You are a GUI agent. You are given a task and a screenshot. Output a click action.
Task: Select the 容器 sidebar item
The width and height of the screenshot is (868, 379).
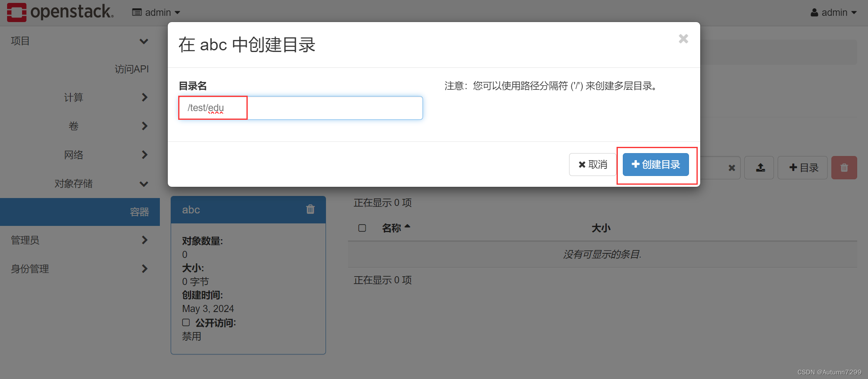[x=80, y=212]
